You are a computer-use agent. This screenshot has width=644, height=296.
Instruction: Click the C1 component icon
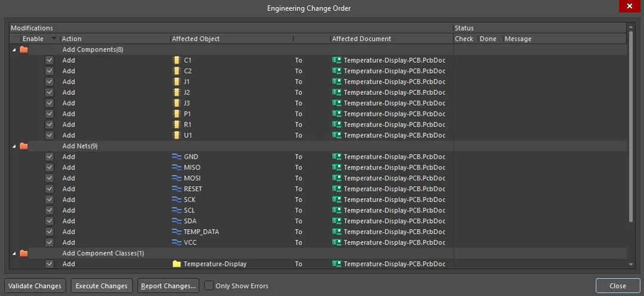177,60
